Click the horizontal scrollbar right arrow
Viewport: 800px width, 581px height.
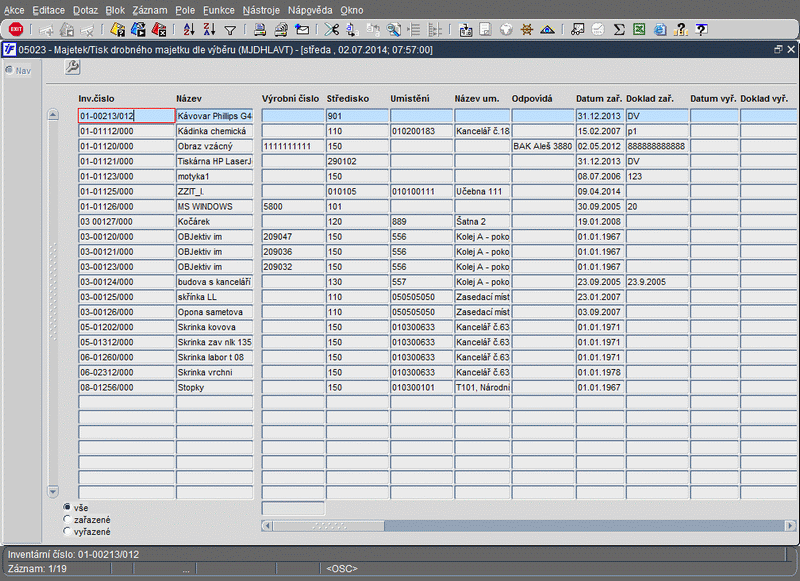[x=790, y=525]
